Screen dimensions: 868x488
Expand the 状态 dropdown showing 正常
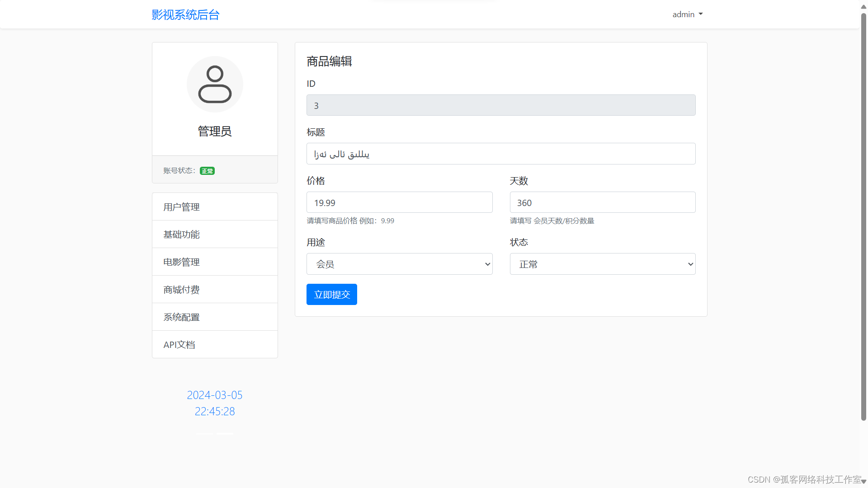click(603, 264)
